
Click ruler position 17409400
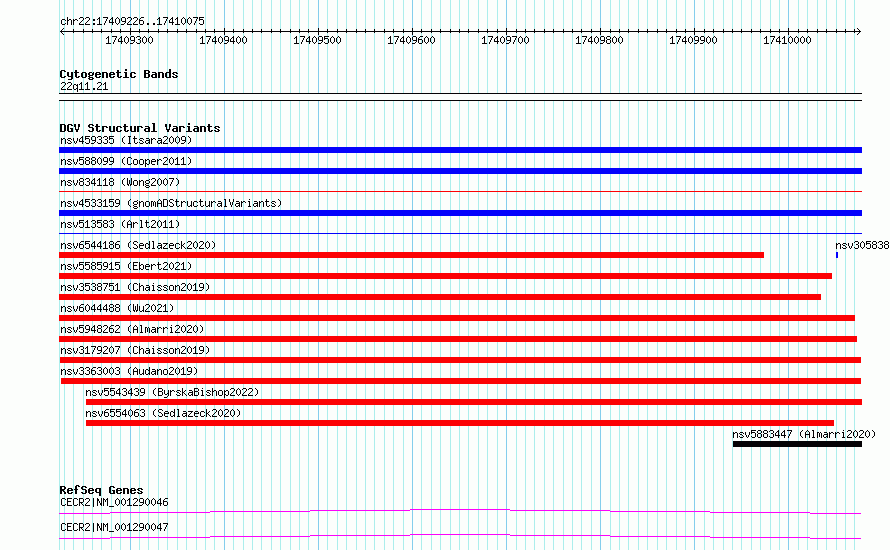click(223, 40)
